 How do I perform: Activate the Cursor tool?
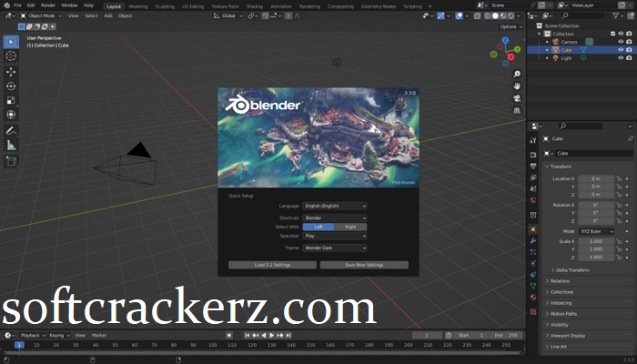[x=11, y=56]
